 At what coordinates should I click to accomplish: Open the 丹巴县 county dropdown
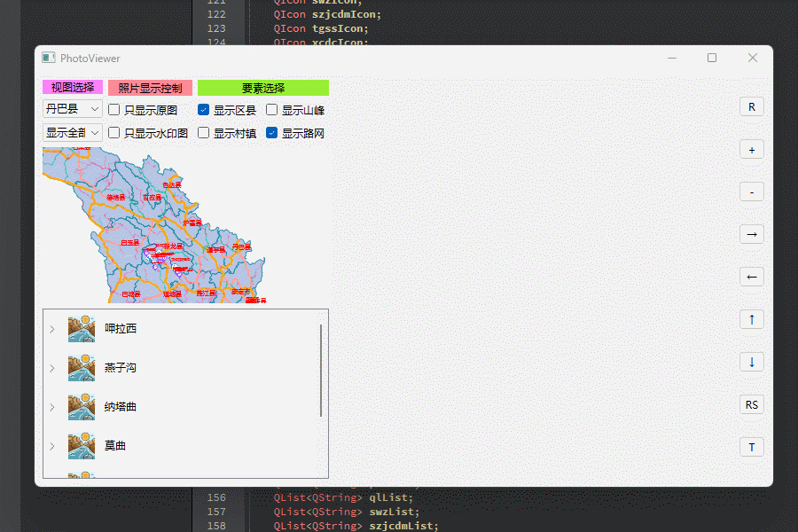click(72, 108)
